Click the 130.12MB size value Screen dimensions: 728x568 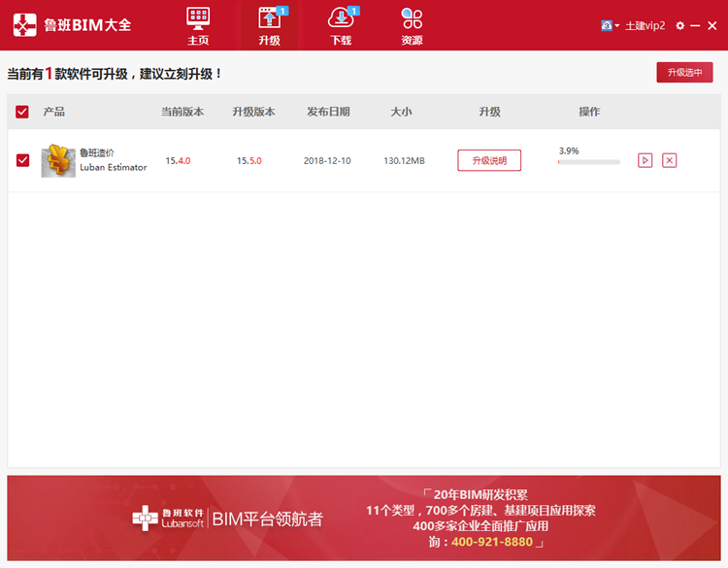[x=404, y=161]
